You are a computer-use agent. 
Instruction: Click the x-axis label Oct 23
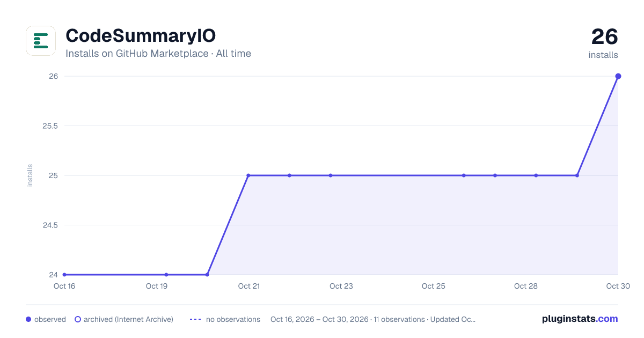(341, 286)
